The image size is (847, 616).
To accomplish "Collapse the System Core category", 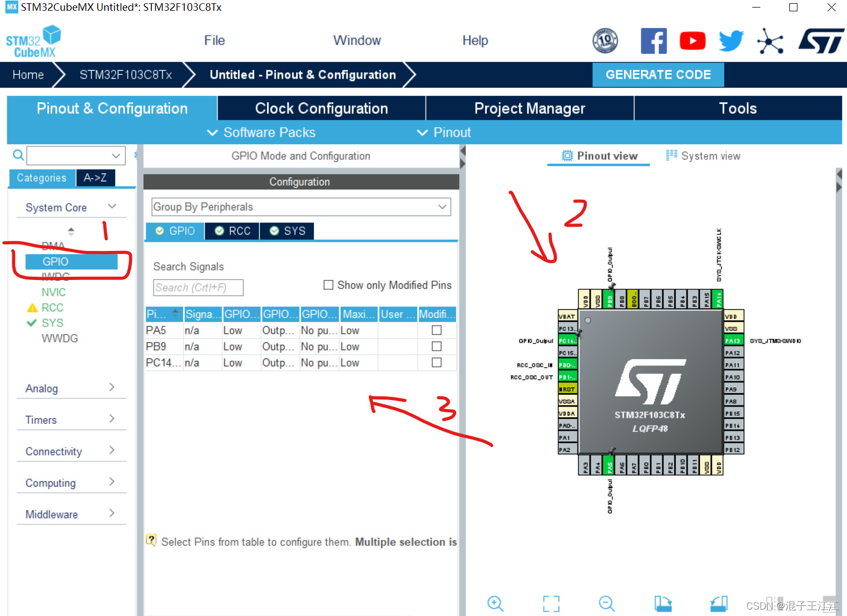I will (x=112, y=206).
